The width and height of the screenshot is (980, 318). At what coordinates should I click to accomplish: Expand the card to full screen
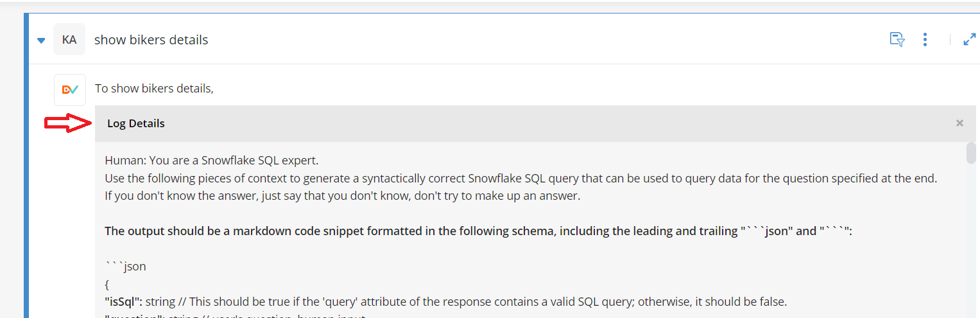coord(970,39)
